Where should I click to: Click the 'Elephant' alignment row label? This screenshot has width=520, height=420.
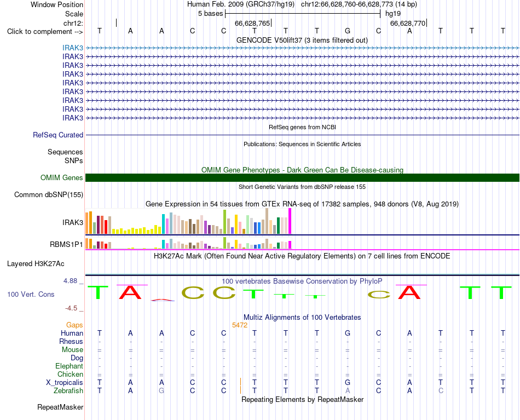[x=69, y=366]
